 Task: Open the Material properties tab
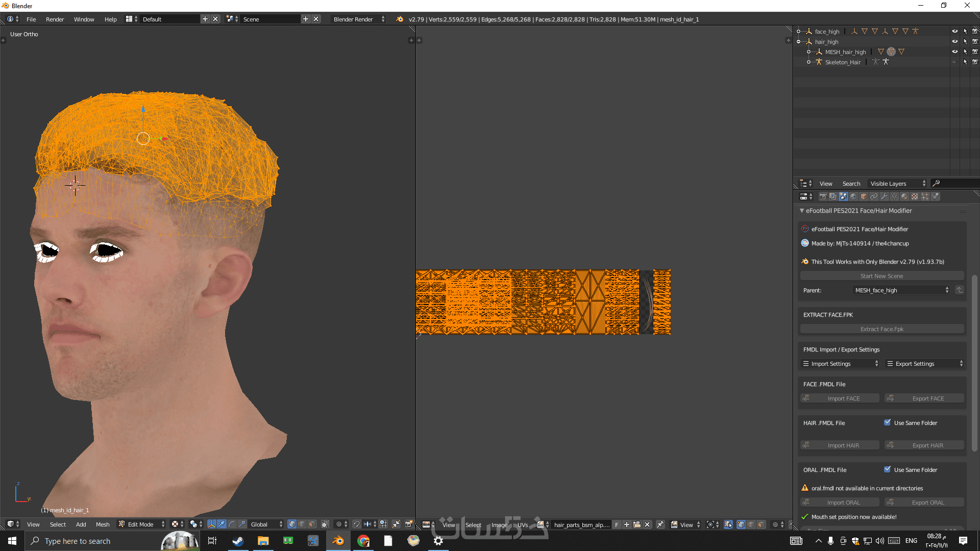pyautogui.click(x=904, y=196)
